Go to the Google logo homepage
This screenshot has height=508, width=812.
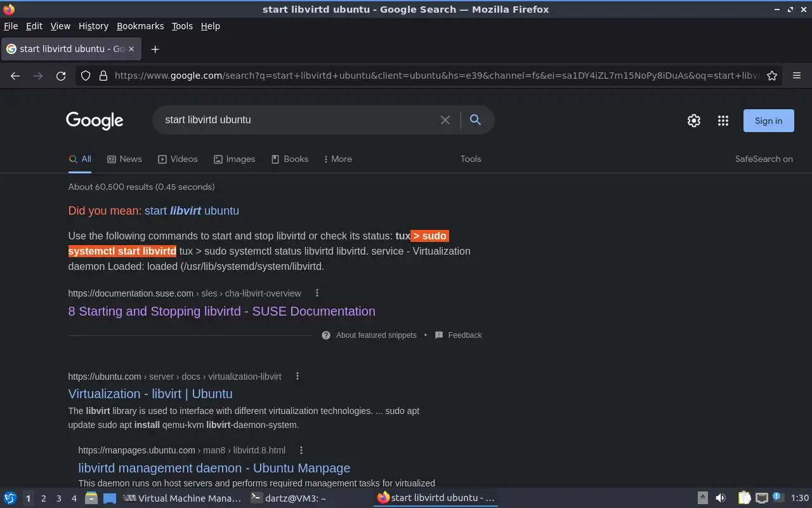point(95,121)
